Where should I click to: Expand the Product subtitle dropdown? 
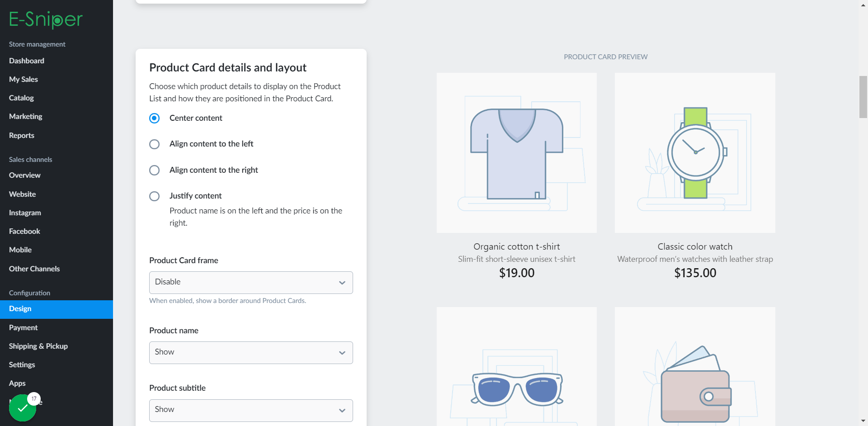tap(251, 410)
